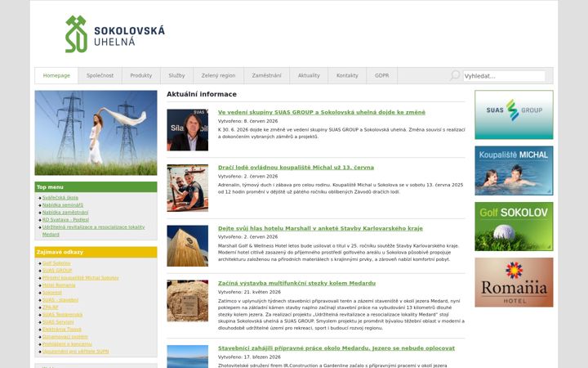This screenshot has width=588, height=368.
Task: Click date text Vytvořeno: 17. březen 2026
Action: 249,357
